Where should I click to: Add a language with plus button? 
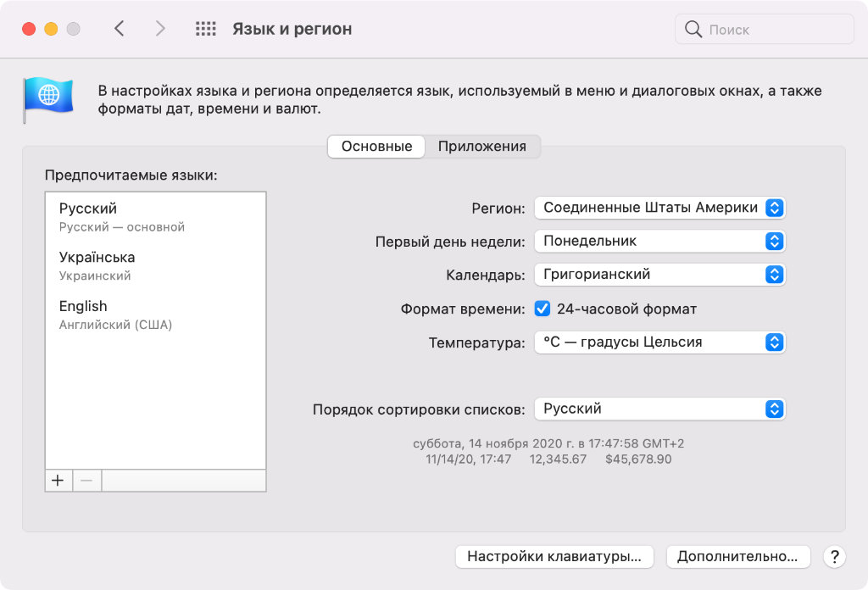(x=58, y=481)
